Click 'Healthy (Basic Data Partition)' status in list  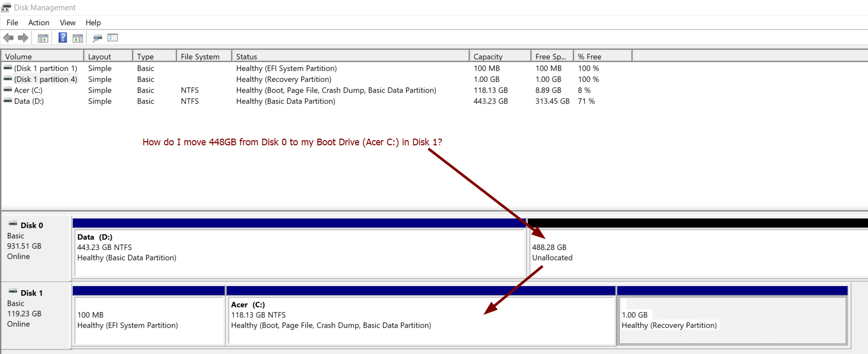286,101
